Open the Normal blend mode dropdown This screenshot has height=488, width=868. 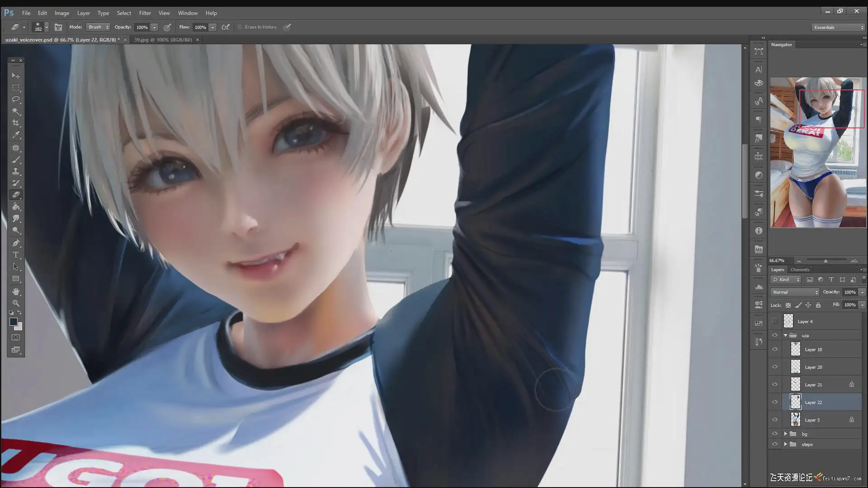click(x=795, y=292)
